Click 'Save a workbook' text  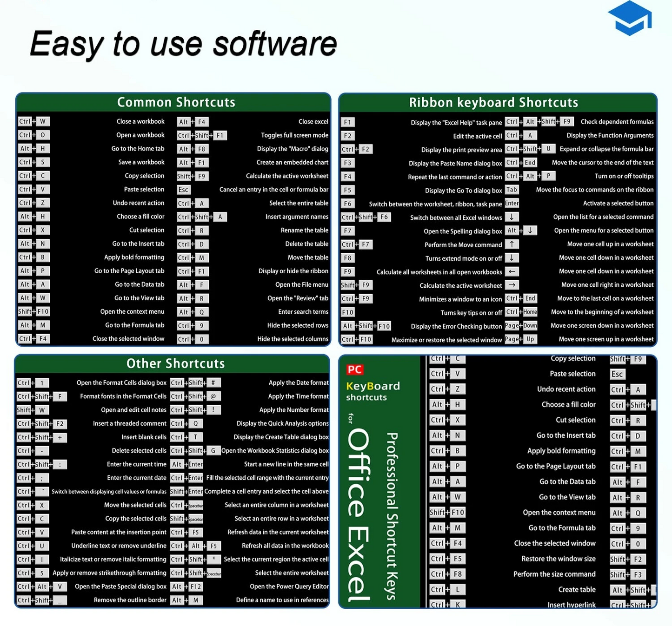[141, 162]
